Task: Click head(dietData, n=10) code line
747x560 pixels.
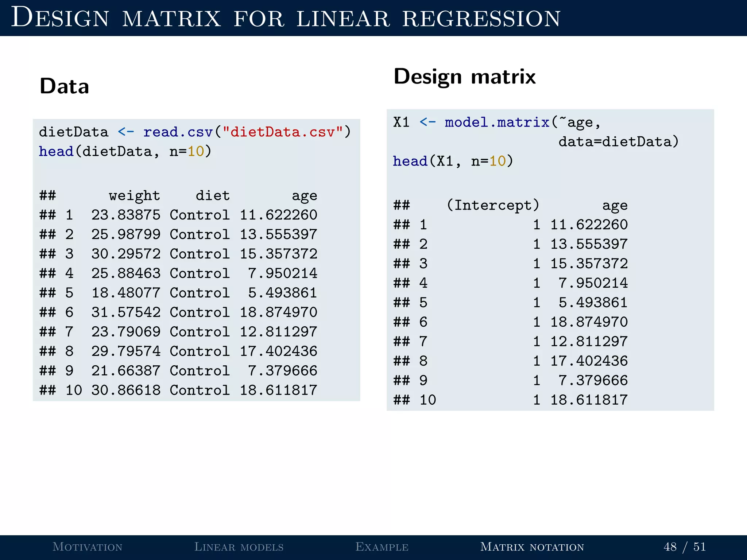Action: coord(125,151)
